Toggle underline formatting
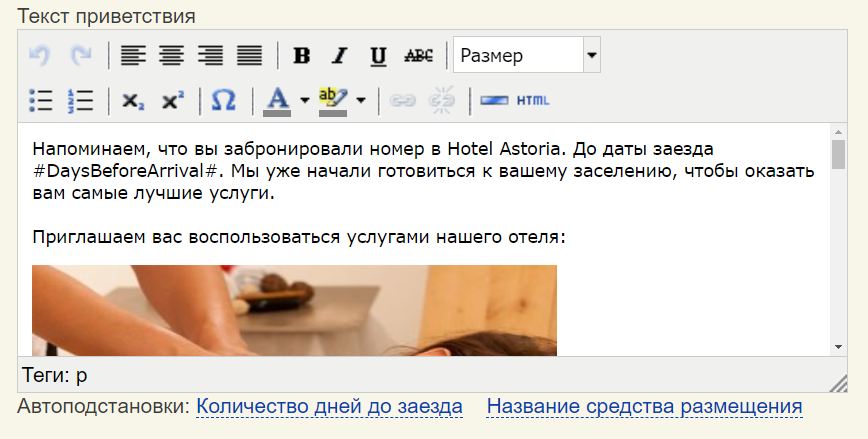Viewport: 868px width, 439px height. [x=379, y=55]
